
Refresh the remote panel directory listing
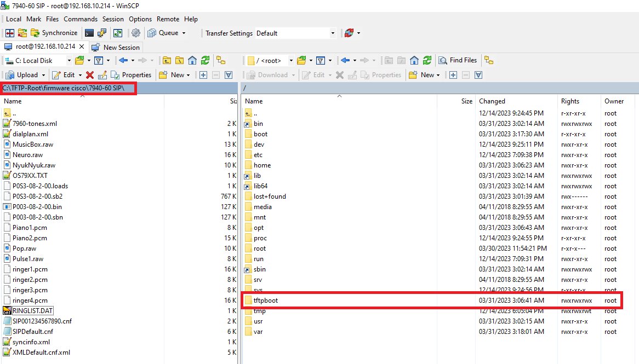427,60
